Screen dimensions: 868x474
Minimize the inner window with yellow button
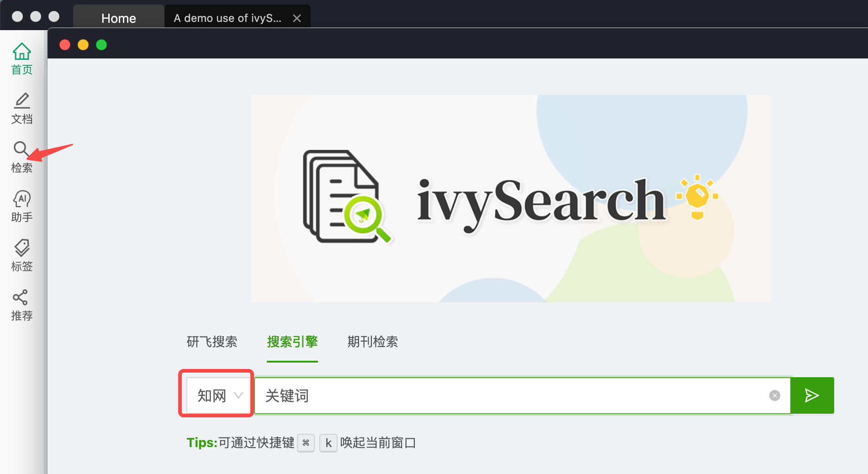(83, 45)
